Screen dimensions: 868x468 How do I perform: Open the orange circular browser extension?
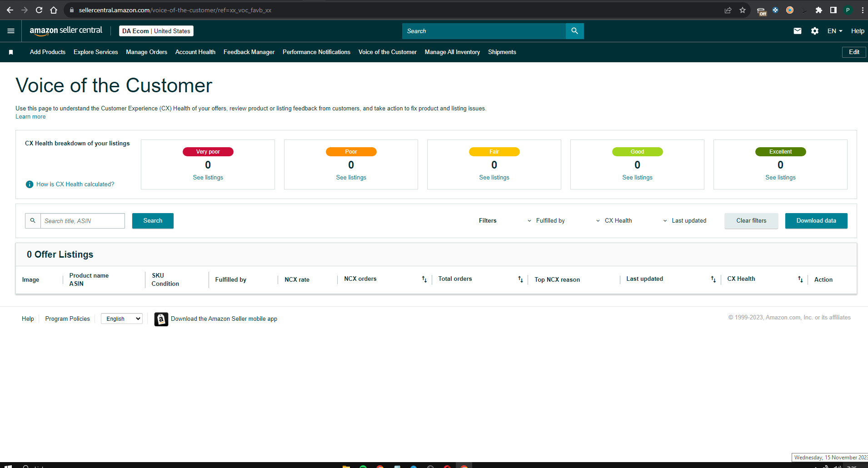pyautogui.click(x=790, y=10)
